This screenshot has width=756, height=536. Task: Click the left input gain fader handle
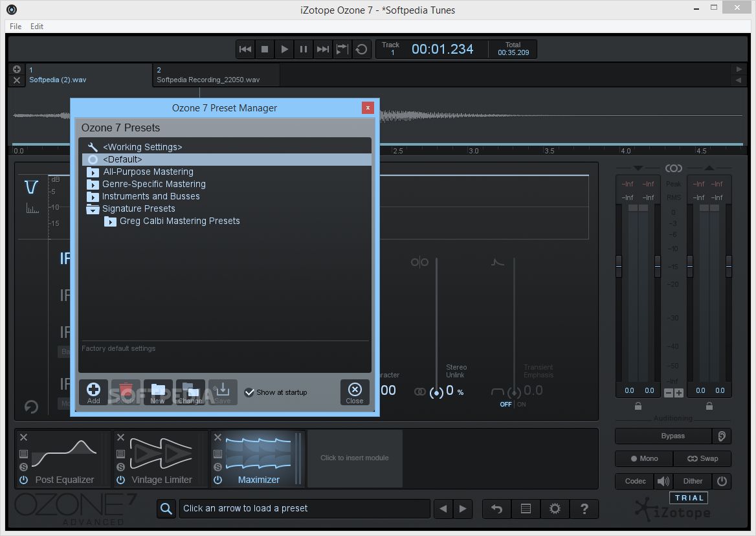pyautogui.click(x=619, y=266)
